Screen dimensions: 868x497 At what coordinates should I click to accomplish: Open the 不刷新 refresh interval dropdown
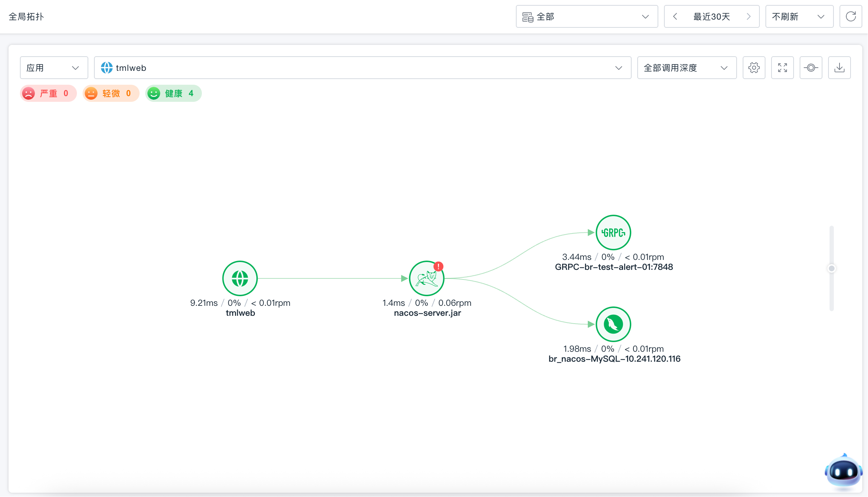799,16
